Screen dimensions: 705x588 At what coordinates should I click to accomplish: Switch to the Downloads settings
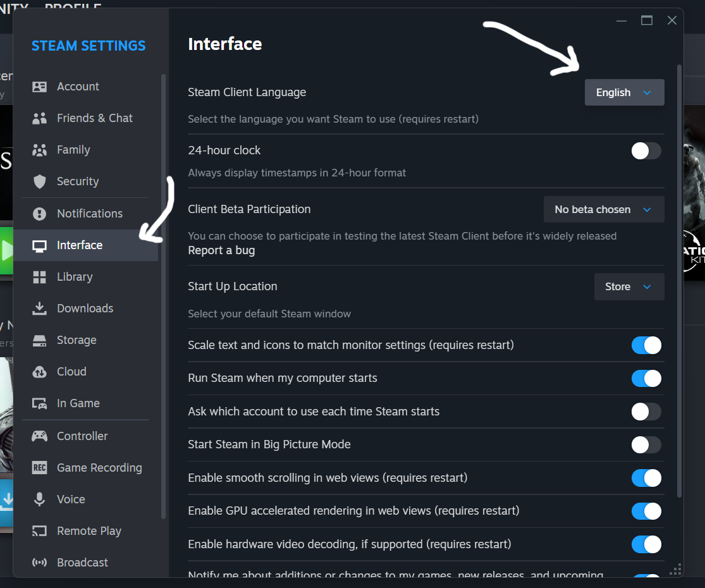[85, 309]
